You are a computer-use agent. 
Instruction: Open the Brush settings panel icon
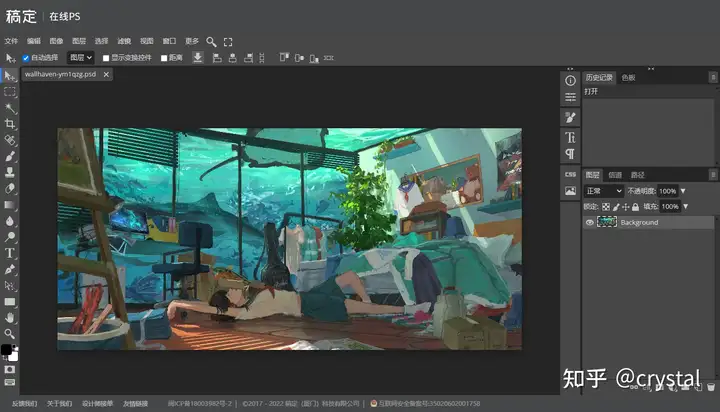pyautogui.click(x=570, y=118)
